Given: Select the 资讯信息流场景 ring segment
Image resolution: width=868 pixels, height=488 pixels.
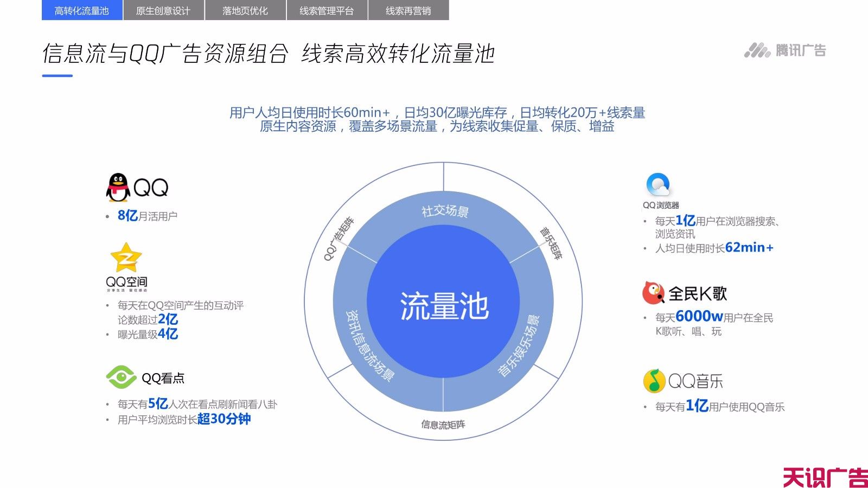Looking at the screenshot, I should [370, 345].
